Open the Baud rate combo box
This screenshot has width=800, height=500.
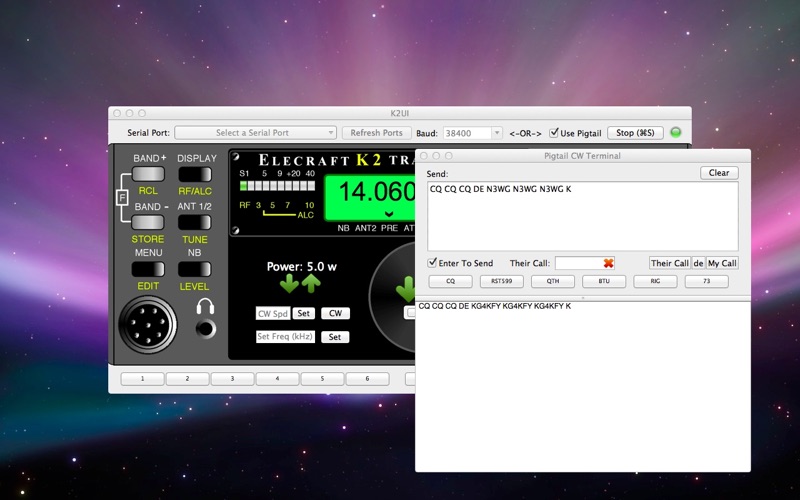point(472,133)
